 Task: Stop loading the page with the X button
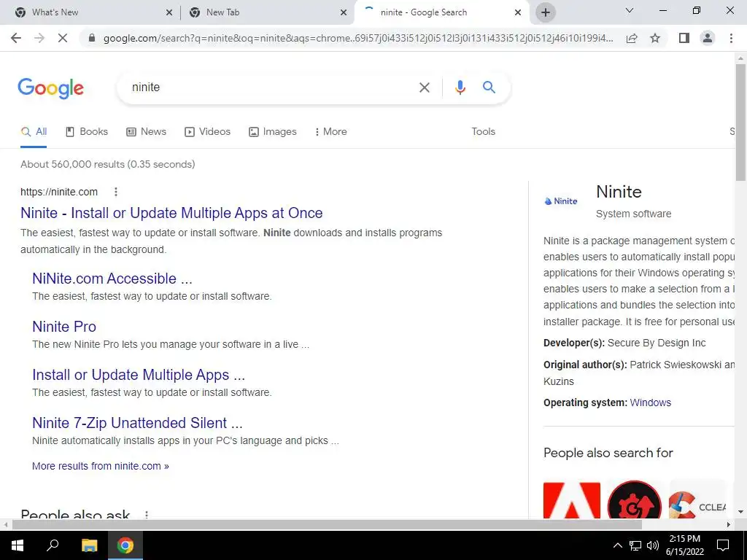pos(63,38)
